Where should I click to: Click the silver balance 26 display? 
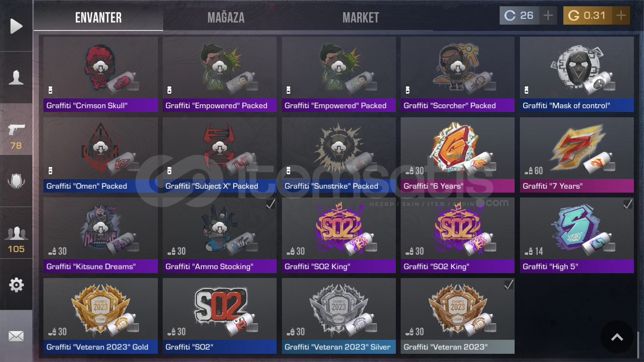pyautogui.click(x=519, y=16)
